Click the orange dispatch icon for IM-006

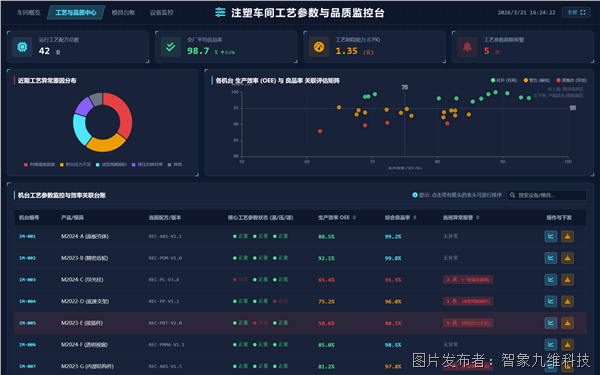[567, 344]
